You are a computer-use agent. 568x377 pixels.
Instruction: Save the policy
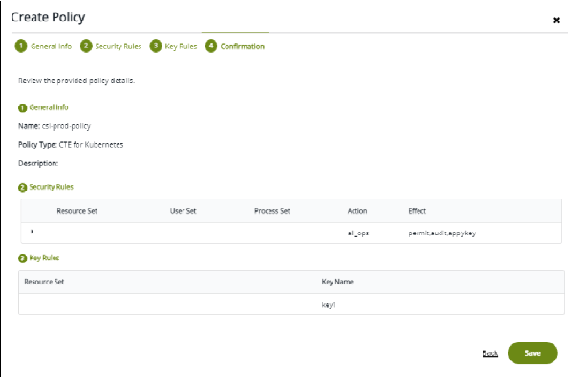tap(532, 353)
